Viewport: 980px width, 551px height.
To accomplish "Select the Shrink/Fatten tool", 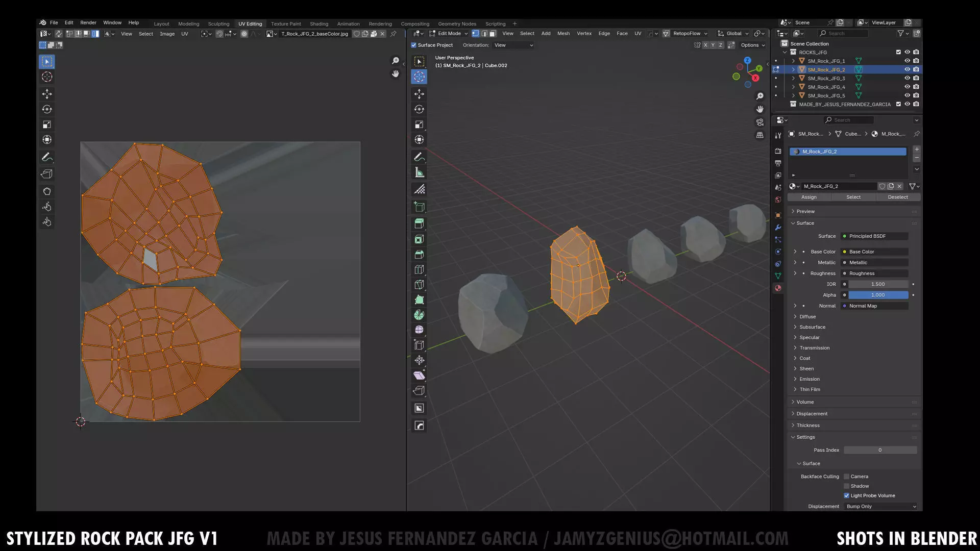I will pyautogui.click(x=419, y=360).
